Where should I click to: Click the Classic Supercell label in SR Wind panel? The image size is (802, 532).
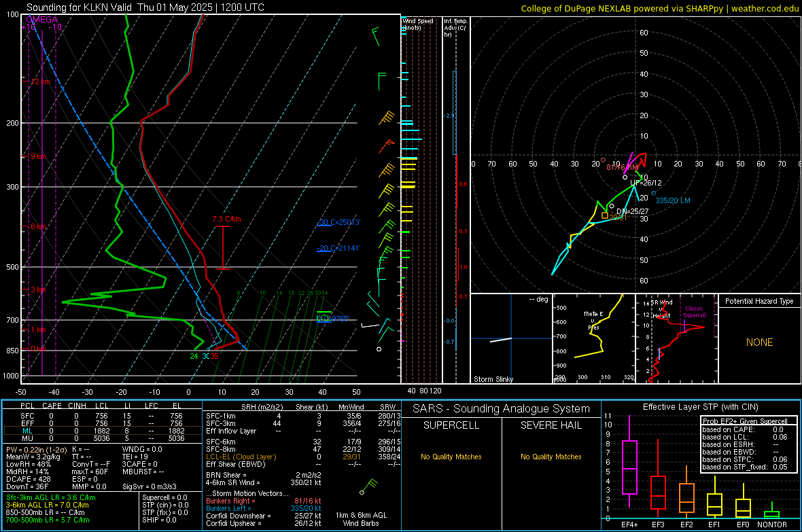[694, 312]
